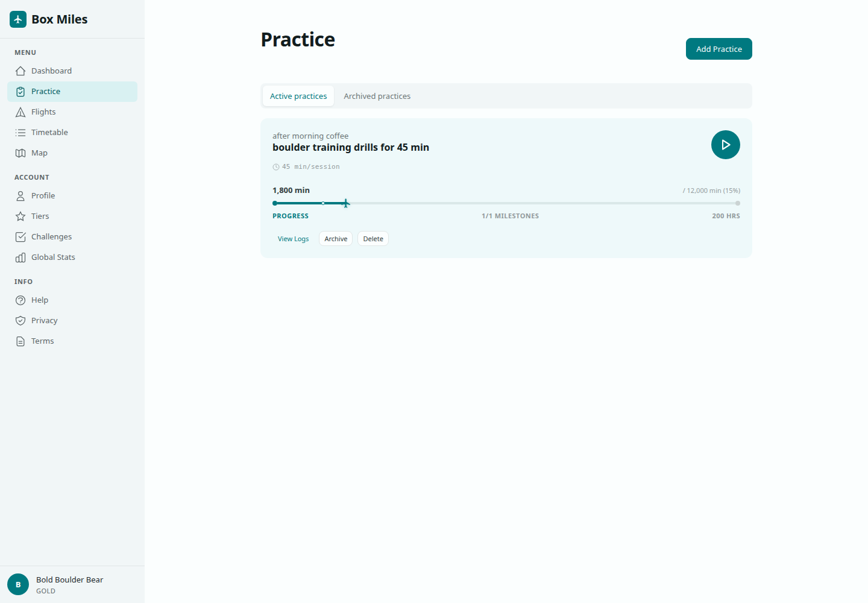868x603 pixels.
Task: Open Profile menu item
Action: tap(72, 196)
